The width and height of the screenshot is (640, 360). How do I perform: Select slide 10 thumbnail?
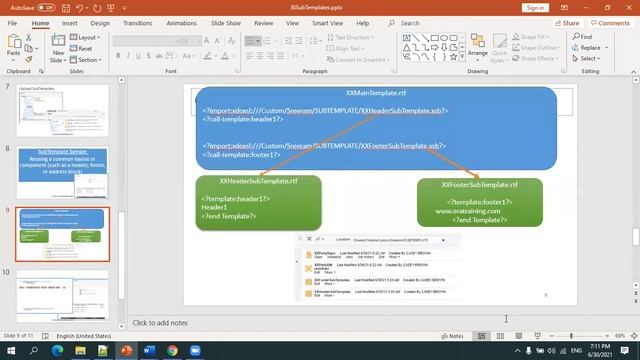[x=62, y=296]
